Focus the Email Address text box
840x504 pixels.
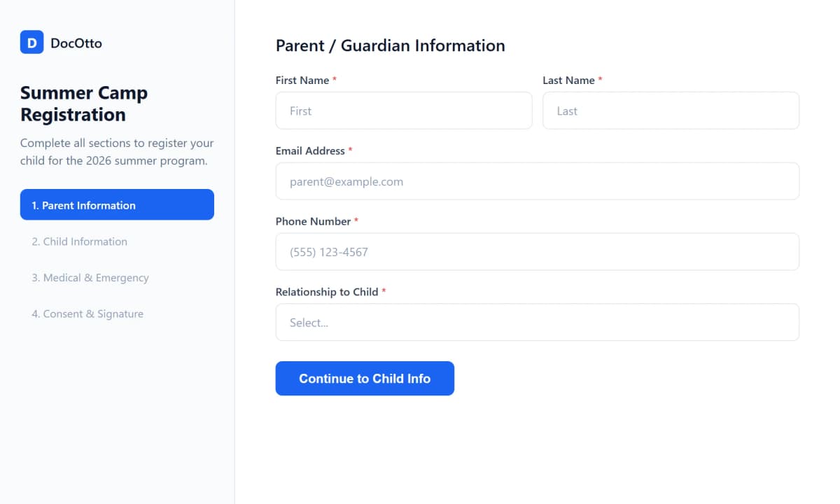pos(537,181)
